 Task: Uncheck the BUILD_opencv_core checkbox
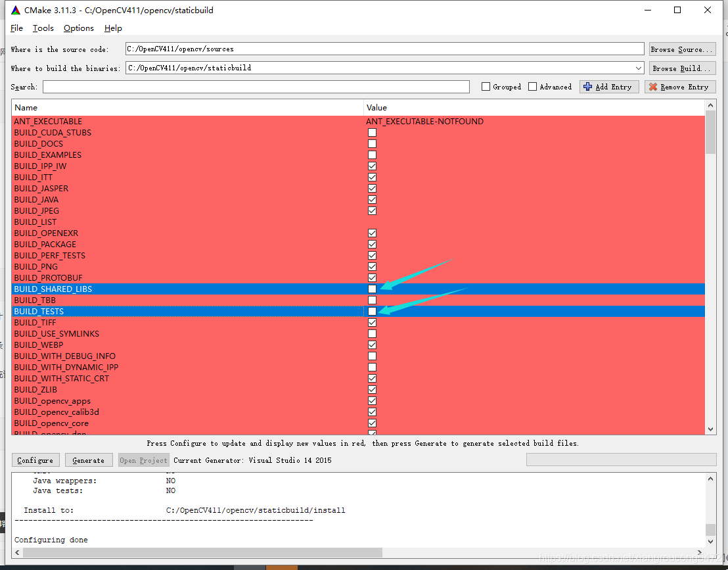tap(372, 423)
